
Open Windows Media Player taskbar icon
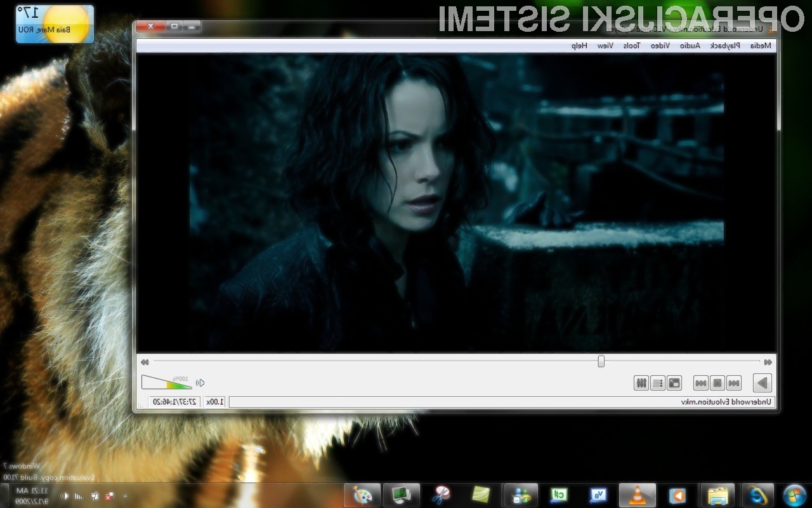point(678,495)
